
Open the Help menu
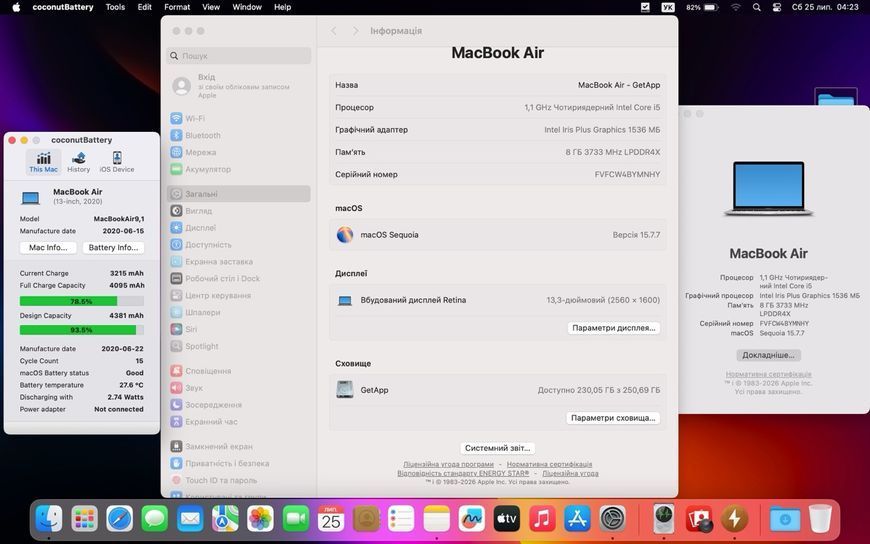coord(282,7)
